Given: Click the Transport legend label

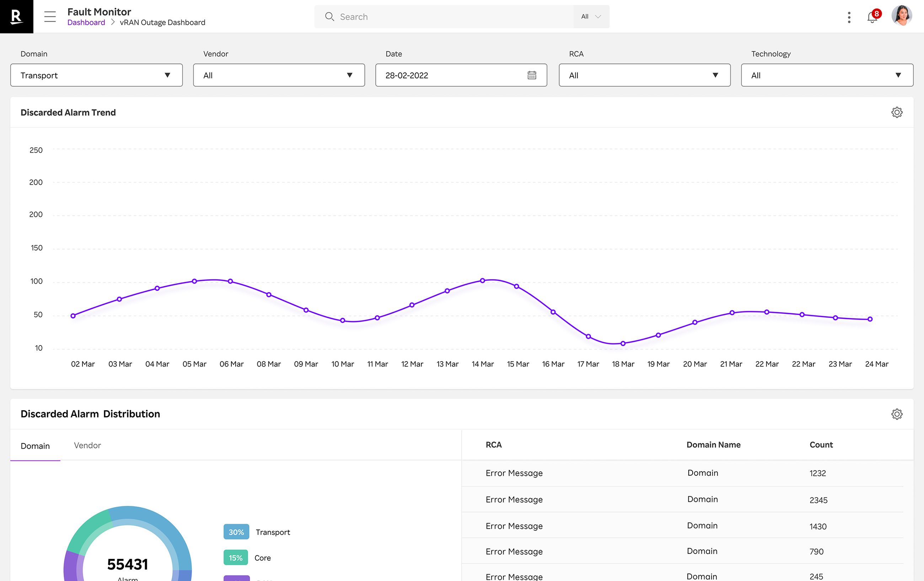Looking at the screenshot, I should (273, 532).
